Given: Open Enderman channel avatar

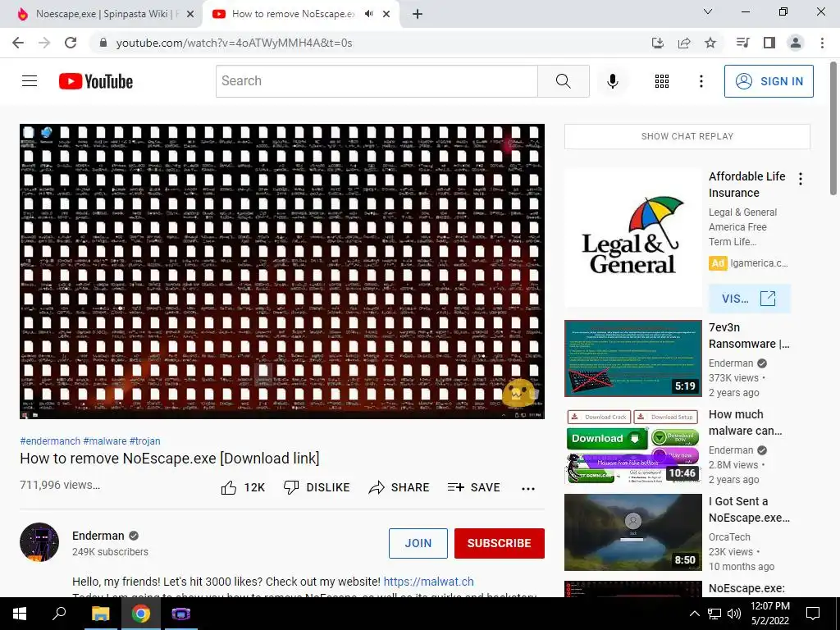Looking at the screenshot, I should pos(39,542).
